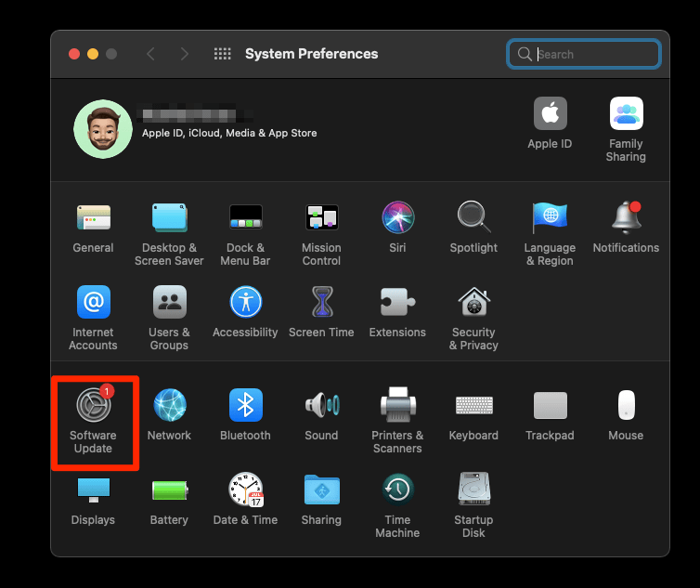Click the forward navigation arrow
This screenshot has width=700, height=588.
click(x=185, y=54)
